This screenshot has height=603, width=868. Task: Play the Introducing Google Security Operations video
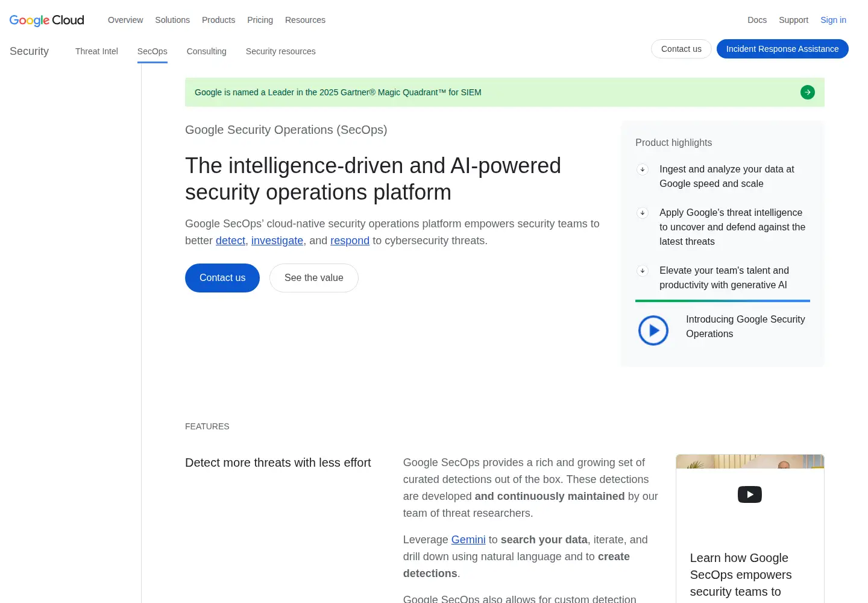click(653, 330)
